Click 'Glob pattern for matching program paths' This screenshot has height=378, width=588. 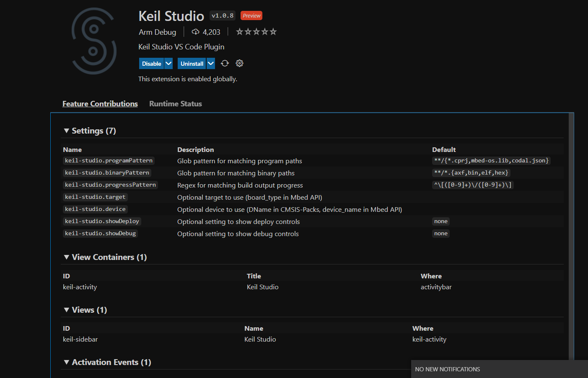pos(240,161)
